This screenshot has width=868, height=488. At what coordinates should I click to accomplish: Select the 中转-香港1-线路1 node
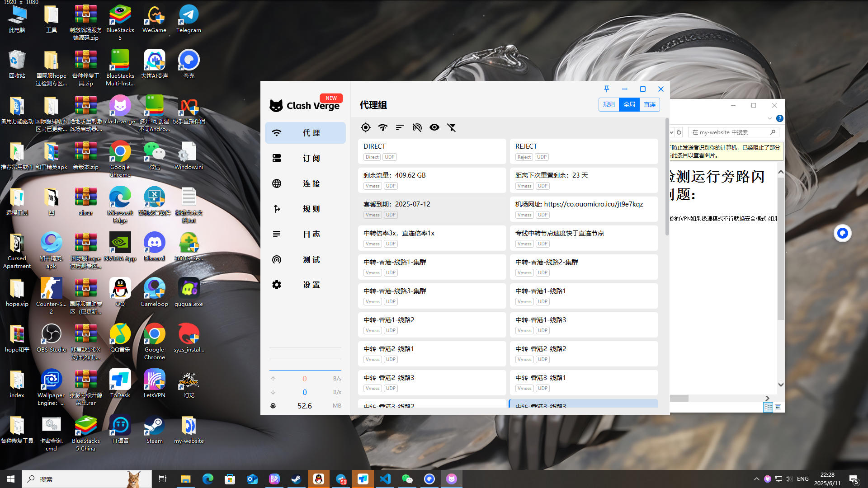pyautogui.click(x=584, y=296)
